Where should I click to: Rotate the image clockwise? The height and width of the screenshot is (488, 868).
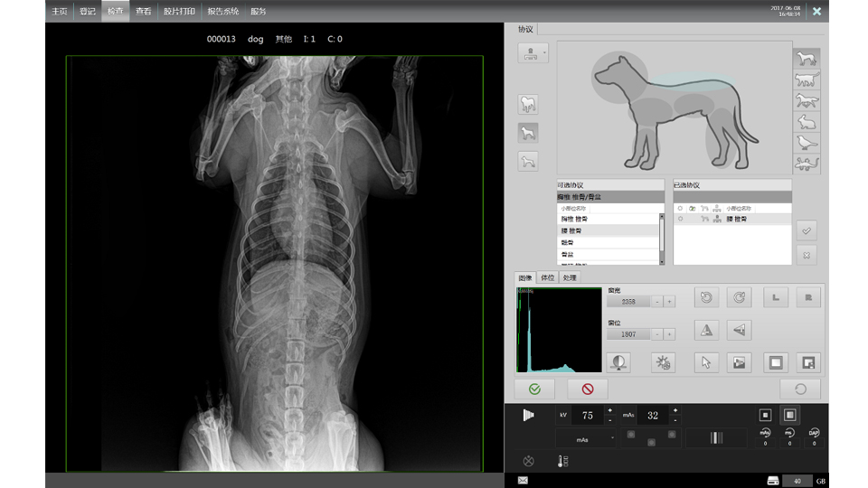click(739, 296)
